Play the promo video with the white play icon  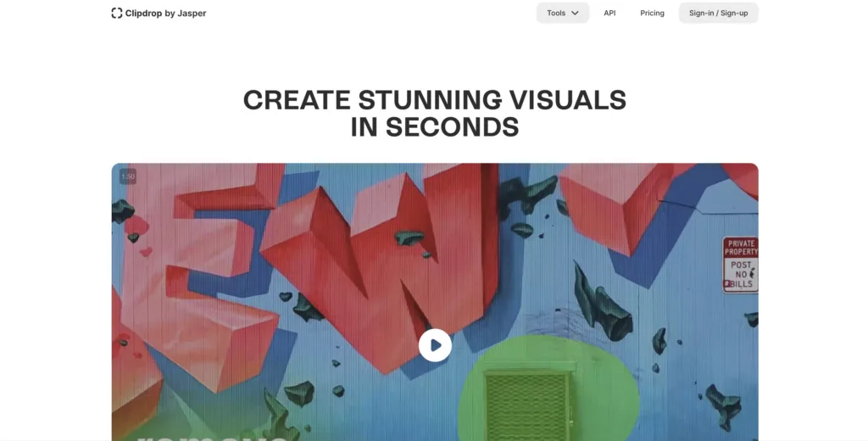[435, 345]
